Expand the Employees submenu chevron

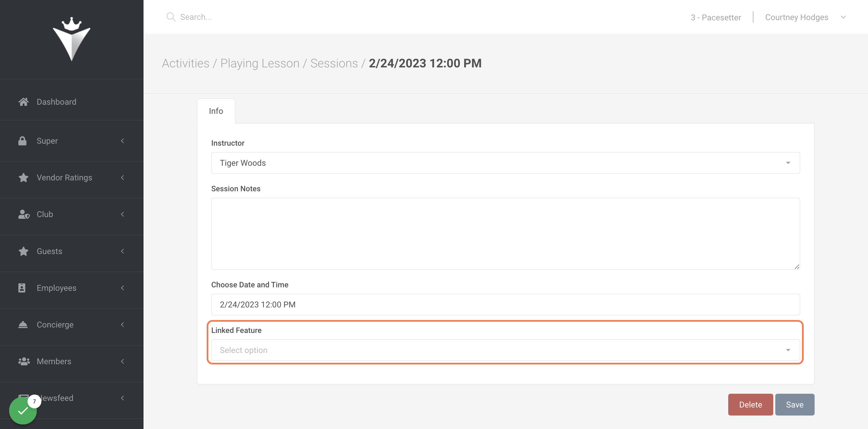123,288
